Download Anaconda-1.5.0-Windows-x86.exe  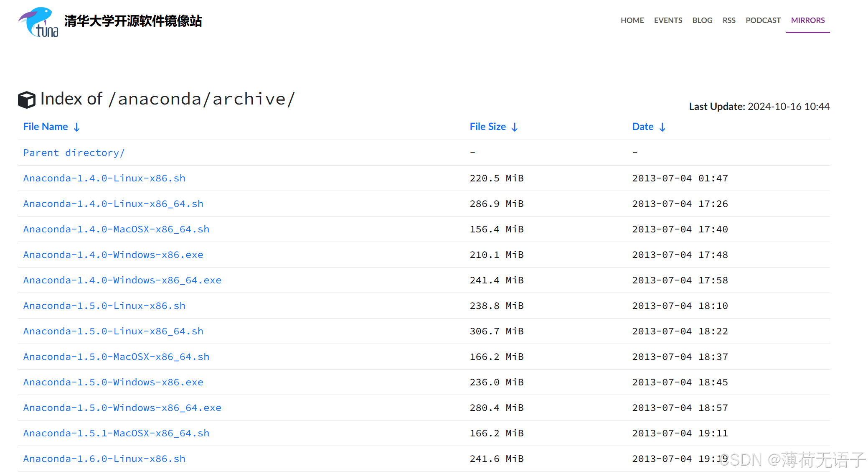pyautogui.click(x=113, y=382)
